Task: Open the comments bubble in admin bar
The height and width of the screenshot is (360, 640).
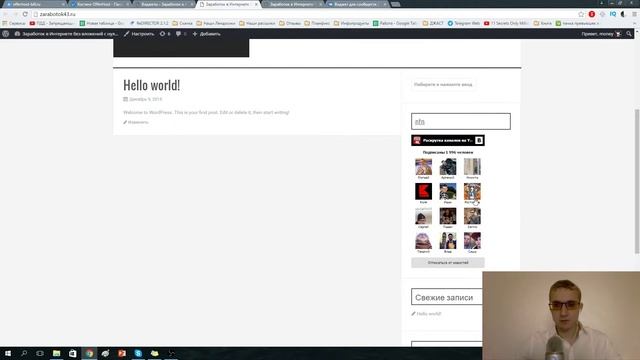Action: point(181,34)
